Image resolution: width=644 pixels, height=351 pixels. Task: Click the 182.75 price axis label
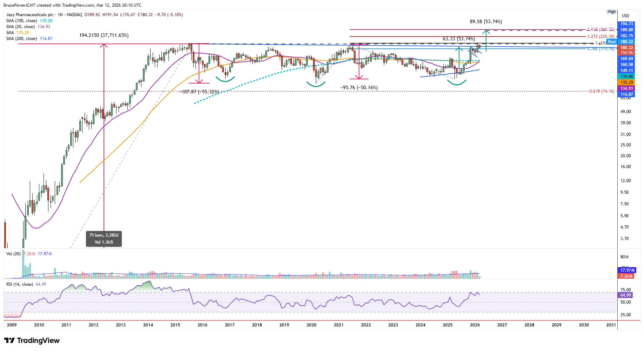(626, 36)
